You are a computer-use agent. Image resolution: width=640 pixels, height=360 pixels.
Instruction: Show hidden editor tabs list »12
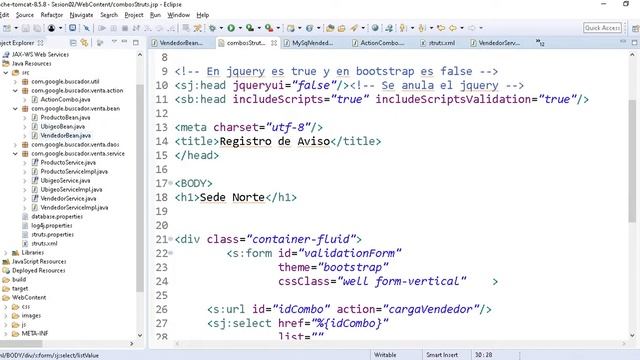click(540, 42)
